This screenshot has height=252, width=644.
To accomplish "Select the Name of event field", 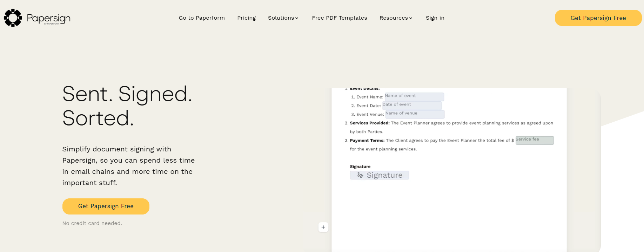I will [x=414, y=97].
